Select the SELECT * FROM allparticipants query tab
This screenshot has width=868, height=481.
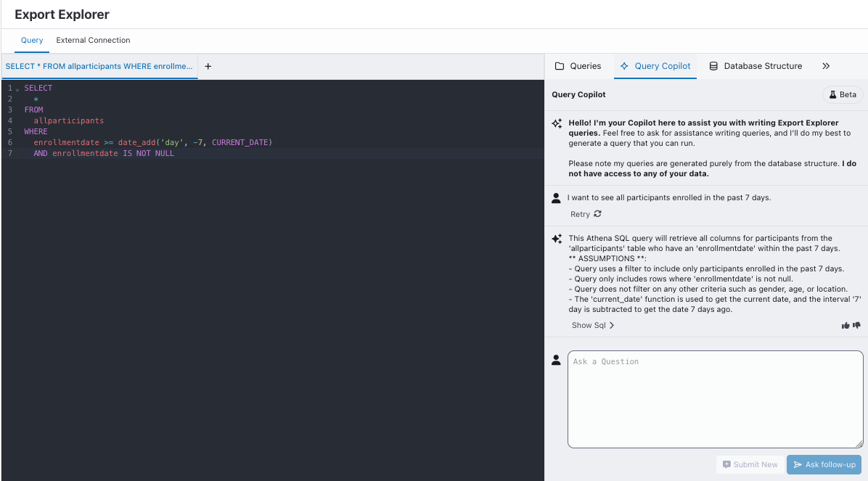pos(99,66)
